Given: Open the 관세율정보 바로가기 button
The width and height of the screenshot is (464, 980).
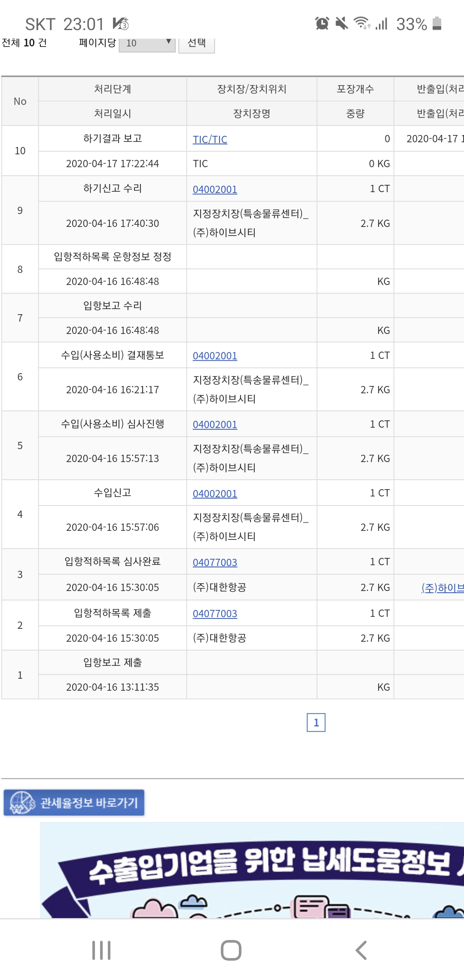Looking at the screenshot, I should click(x=74, y=802).
